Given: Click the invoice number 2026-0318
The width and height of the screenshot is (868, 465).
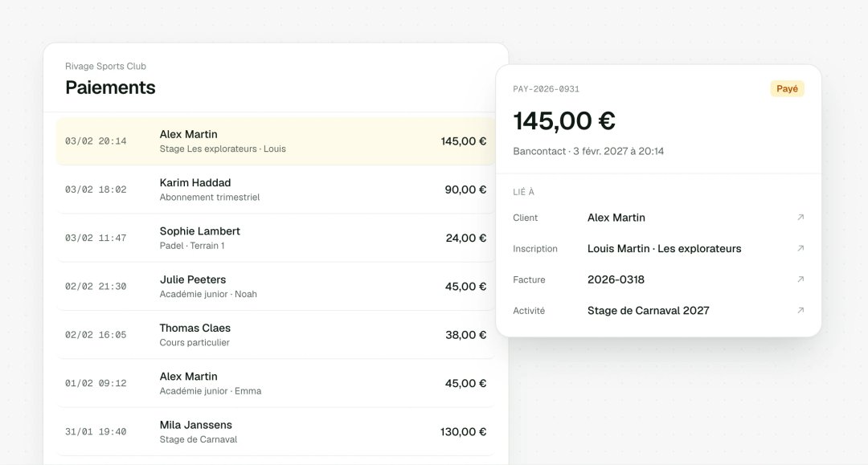Looking at the screenshot, I should tap(616, 279).
